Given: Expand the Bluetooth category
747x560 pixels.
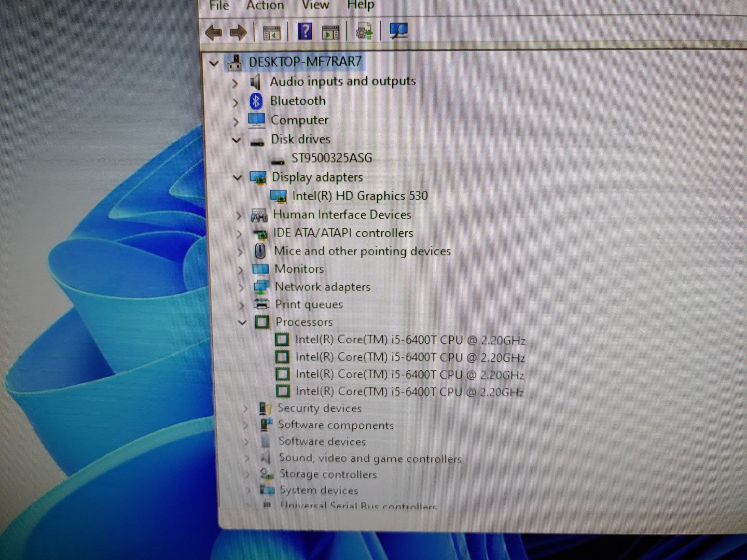Looking at the screenshot, I should [236, 102].
